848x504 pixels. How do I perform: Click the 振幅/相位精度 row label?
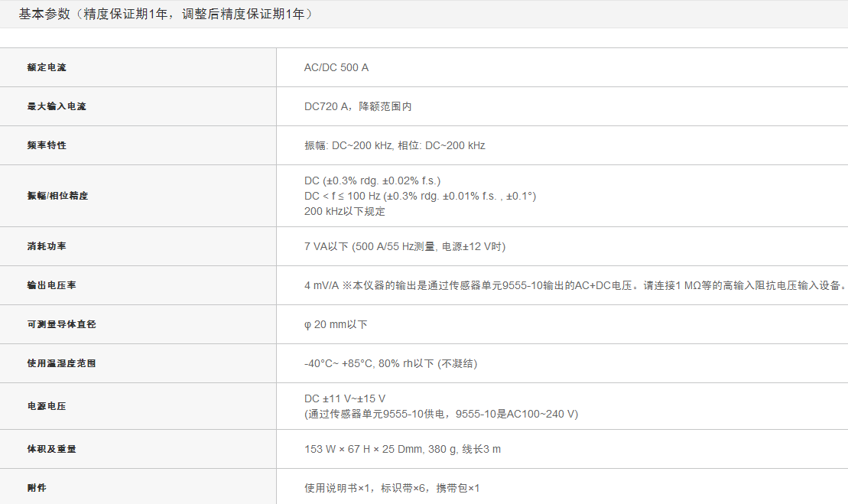[57, 196]
